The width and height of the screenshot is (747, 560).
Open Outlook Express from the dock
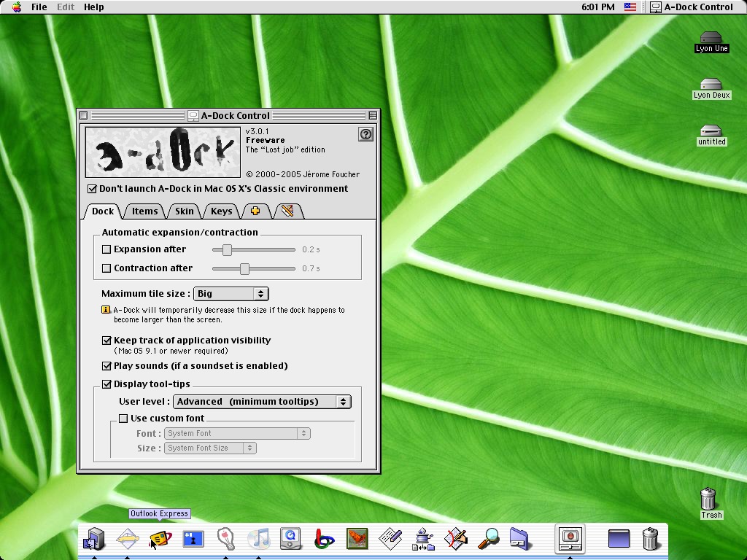160,540
